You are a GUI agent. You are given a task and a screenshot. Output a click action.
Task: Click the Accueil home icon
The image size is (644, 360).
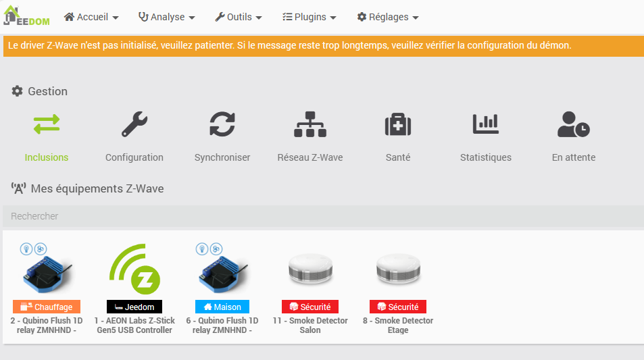click(x=69, y=17)
